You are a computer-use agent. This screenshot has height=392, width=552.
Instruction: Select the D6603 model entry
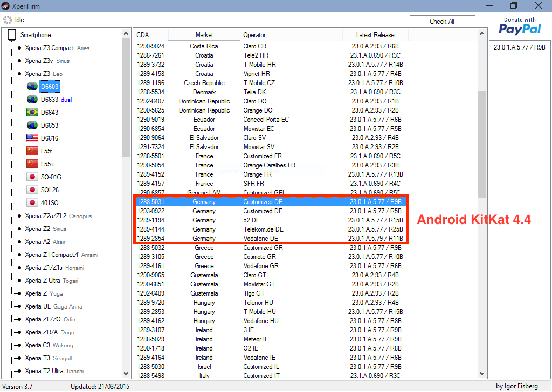point(50,87)
